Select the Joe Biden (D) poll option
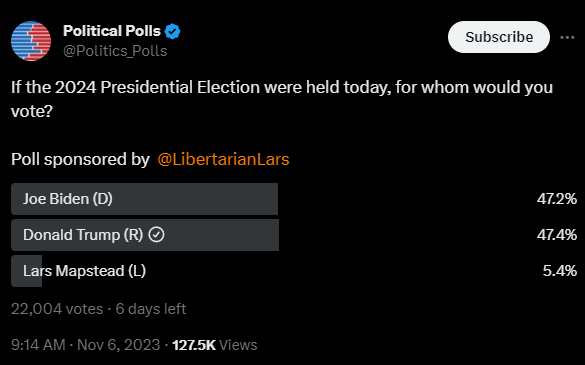Image resolution: width=585 pixels, height=365 pixels. point(294,199)
